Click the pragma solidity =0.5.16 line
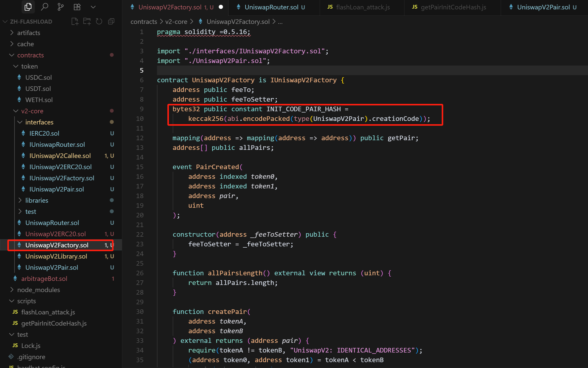This screenshot has width=588, height=368. [203, 32]
